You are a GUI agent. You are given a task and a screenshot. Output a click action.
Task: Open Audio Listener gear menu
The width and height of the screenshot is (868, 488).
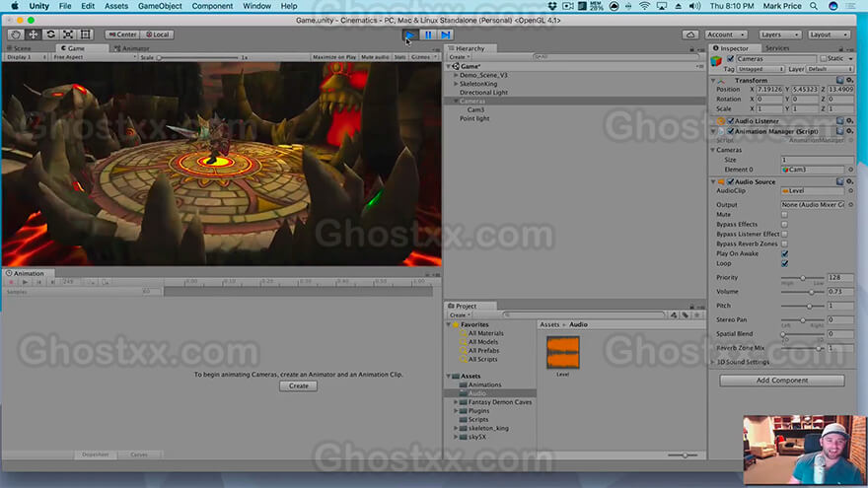tap(849, 121)
